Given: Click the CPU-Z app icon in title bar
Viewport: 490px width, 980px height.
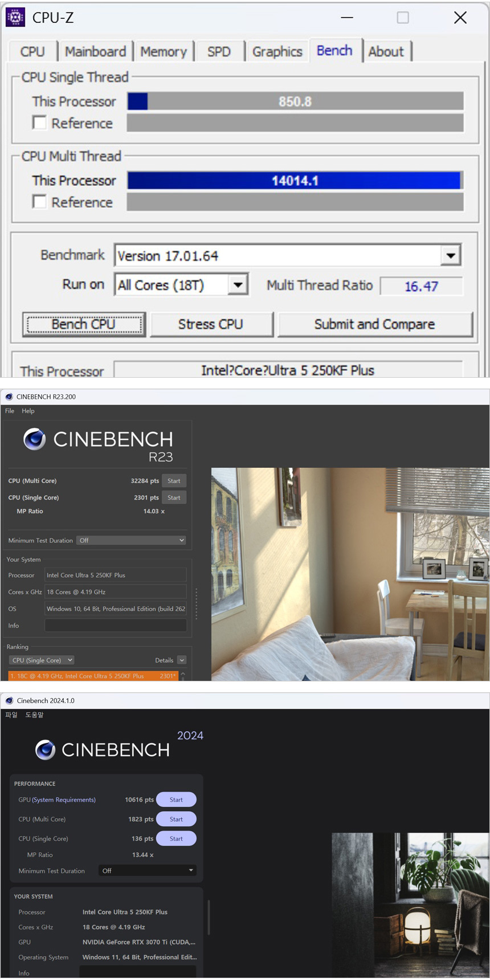Looking at the screenshot, I should tap(15, 18).
